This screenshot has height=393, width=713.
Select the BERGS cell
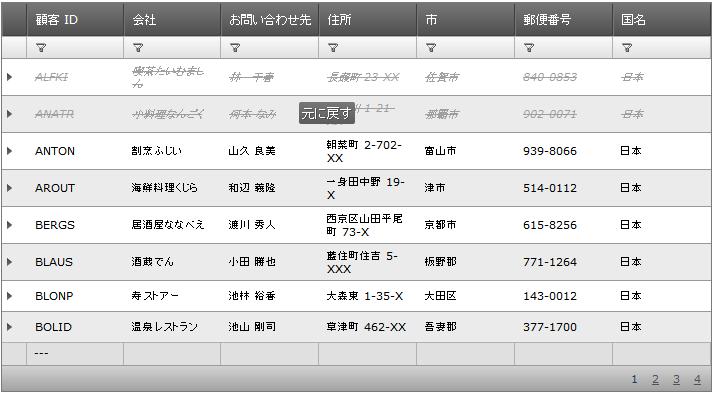point(75,225)
